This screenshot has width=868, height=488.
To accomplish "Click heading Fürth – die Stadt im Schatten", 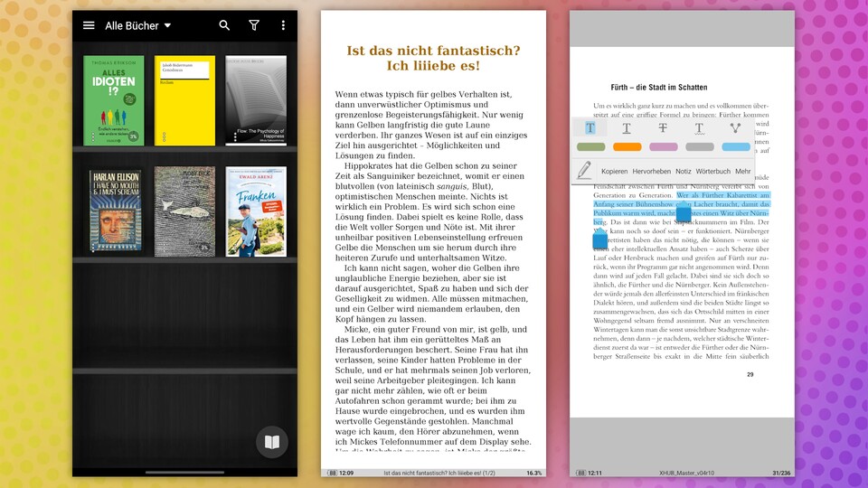I will 659,88.
